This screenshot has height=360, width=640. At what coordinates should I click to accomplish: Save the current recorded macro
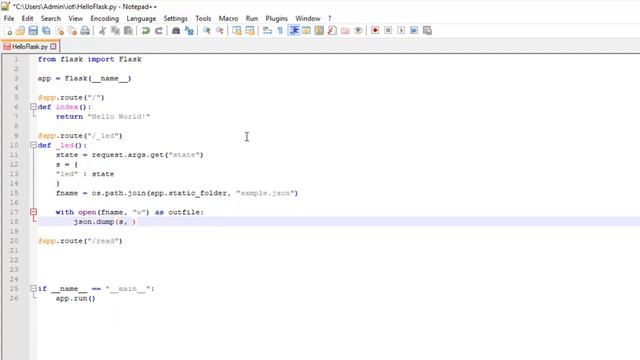click(x=427, y=31)
